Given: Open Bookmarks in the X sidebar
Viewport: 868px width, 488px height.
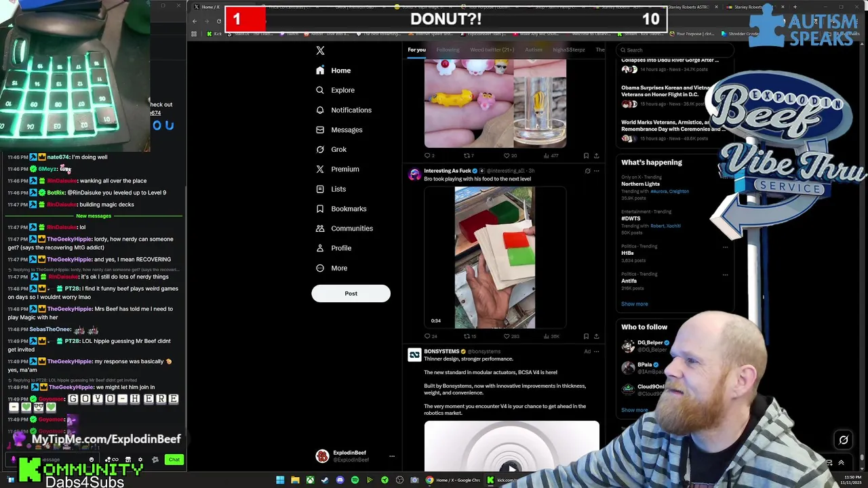Looking at the screenshot, I should pos(341,209).
